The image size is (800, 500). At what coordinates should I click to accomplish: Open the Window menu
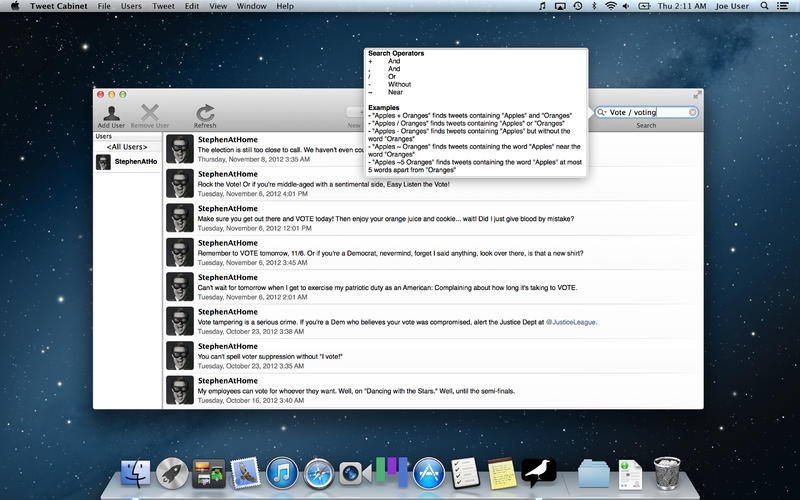pos(252,6)
